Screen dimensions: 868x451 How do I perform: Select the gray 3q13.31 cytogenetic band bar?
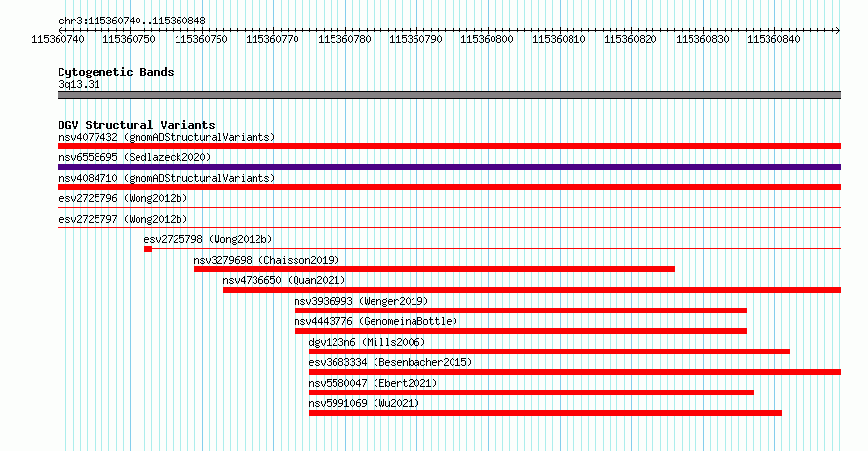[449, 95]
